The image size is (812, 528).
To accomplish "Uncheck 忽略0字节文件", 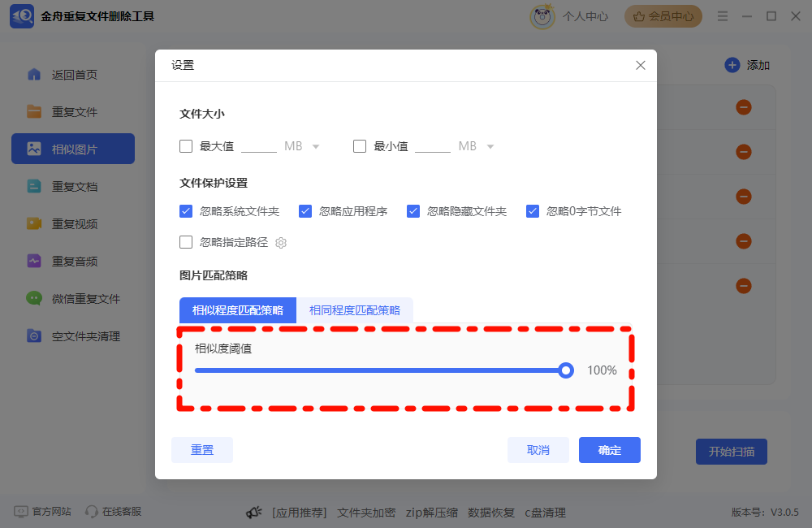I will tap(533, 211).
